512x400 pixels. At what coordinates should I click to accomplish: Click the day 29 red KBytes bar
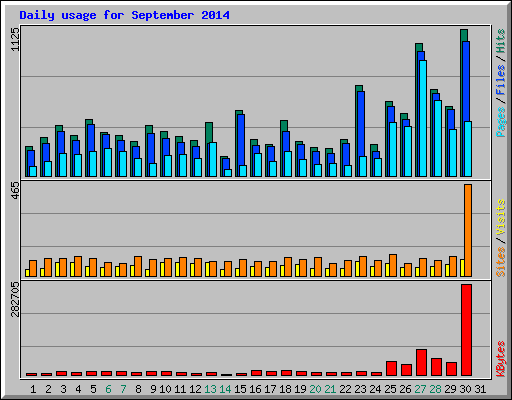click(451, 369)
